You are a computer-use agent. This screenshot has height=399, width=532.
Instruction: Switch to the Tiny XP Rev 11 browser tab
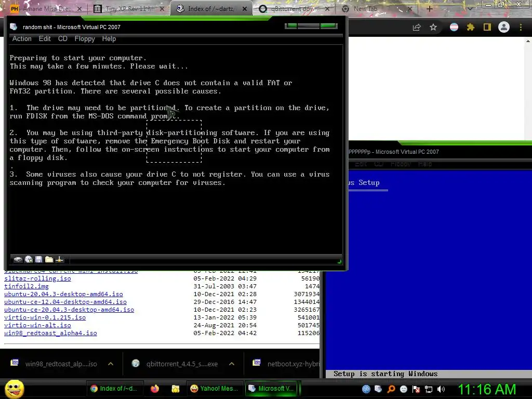(x=128, y=9)
